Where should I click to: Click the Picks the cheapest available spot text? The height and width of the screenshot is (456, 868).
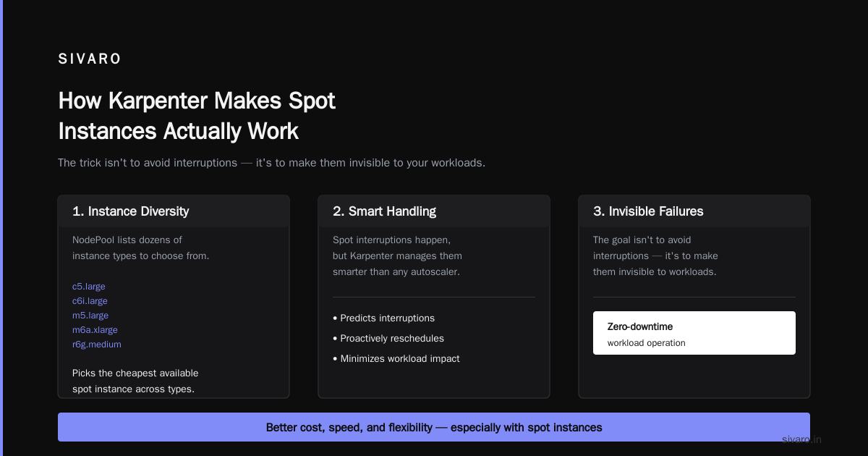click(135, 381)
